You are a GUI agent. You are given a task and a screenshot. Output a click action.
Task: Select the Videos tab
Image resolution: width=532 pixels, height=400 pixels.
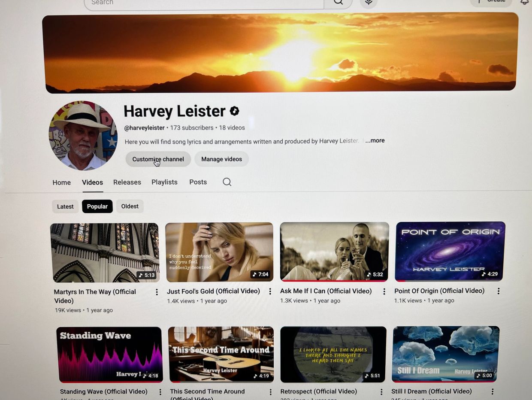click(x=92, y=182)
